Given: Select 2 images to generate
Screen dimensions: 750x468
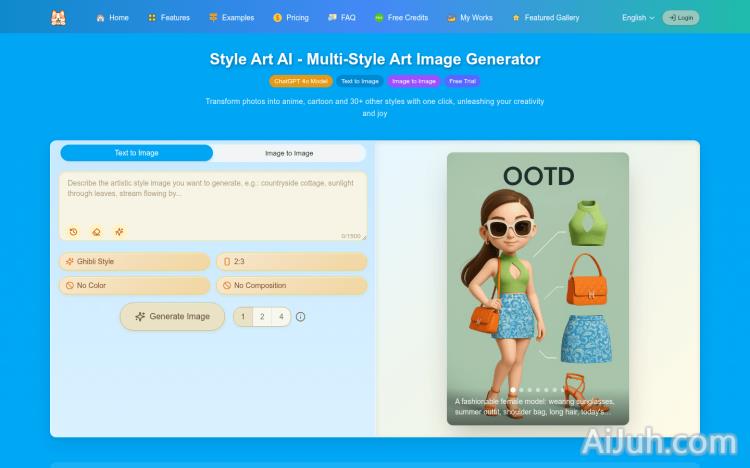Looking at the screenshot, I should (262, 317).
